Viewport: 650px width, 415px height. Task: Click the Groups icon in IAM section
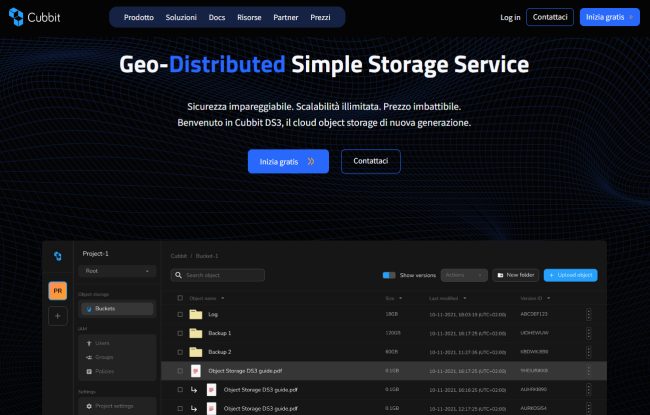point(89,357)
